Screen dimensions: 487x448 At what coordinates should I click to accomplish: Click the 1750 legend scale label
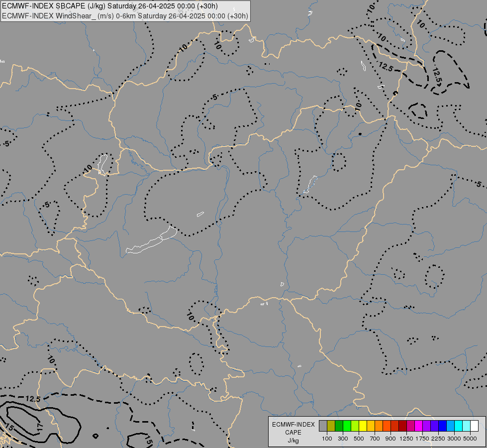422,439
